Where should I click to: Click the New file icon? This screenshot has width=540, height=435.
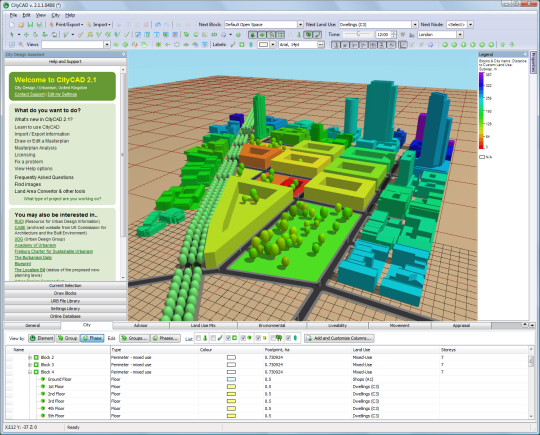point(12,24)
